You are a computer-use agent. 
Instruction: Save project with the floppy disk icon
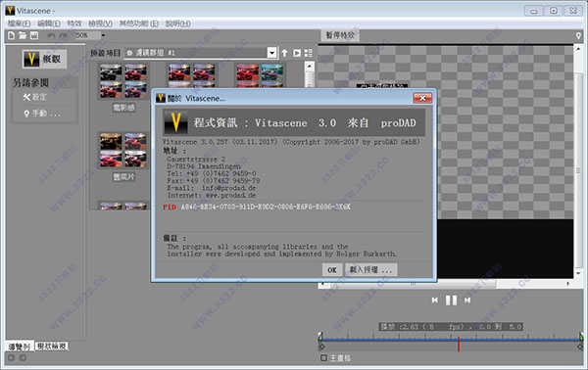coord(34,35)
